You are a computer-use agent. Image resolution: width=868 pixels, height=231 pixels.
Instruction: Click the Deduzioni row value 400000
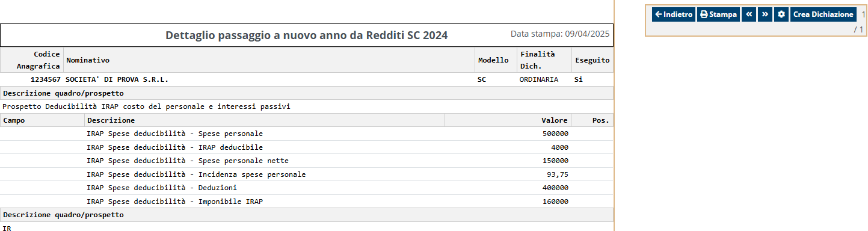pyautogui.click(x=555, y=188)
